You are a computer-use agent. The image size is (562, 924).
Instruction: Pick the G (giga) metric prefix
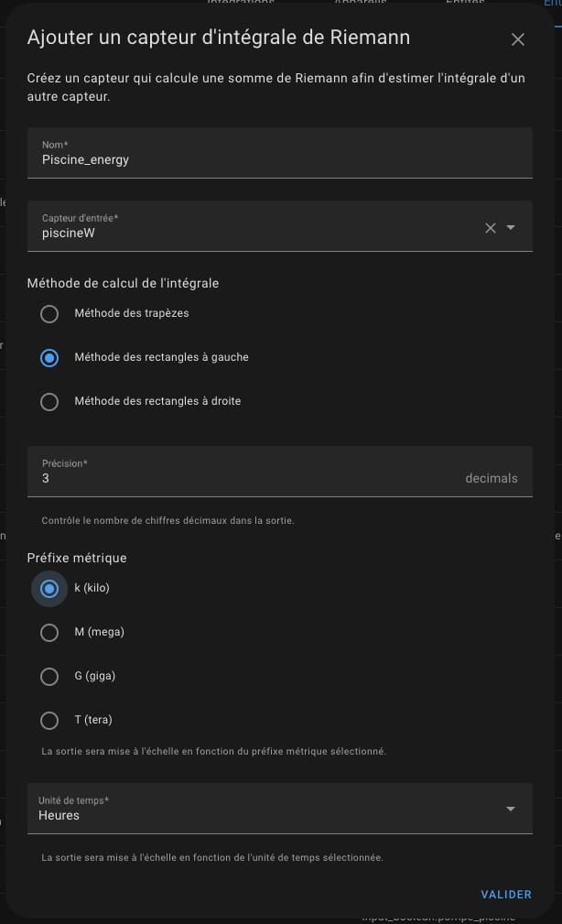[x=49, y=677]
